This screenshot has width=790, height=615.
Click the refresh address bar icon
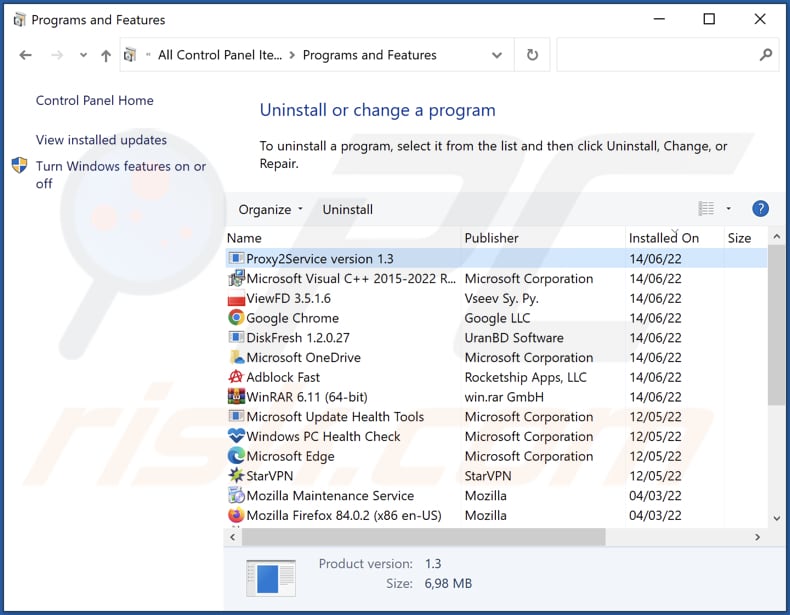(x=532, y=54)
